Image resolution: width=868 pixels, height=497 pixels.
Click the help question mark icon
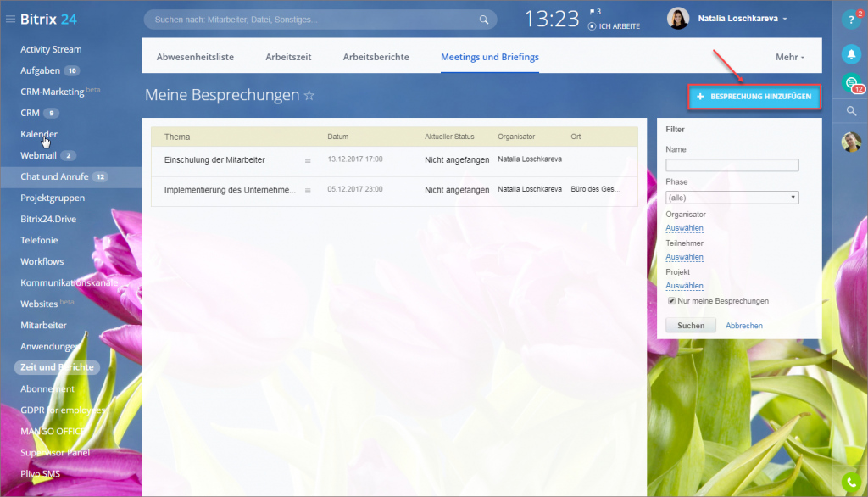tap(851, 18)
